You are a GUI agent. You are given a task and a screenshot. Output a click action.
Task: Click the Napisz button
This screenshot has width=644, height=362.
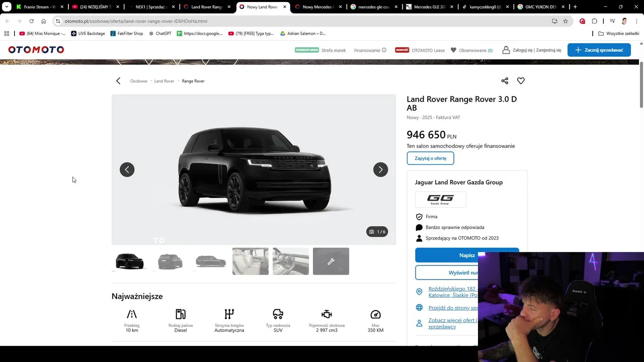pyautogui.click(x=467, y=255)
